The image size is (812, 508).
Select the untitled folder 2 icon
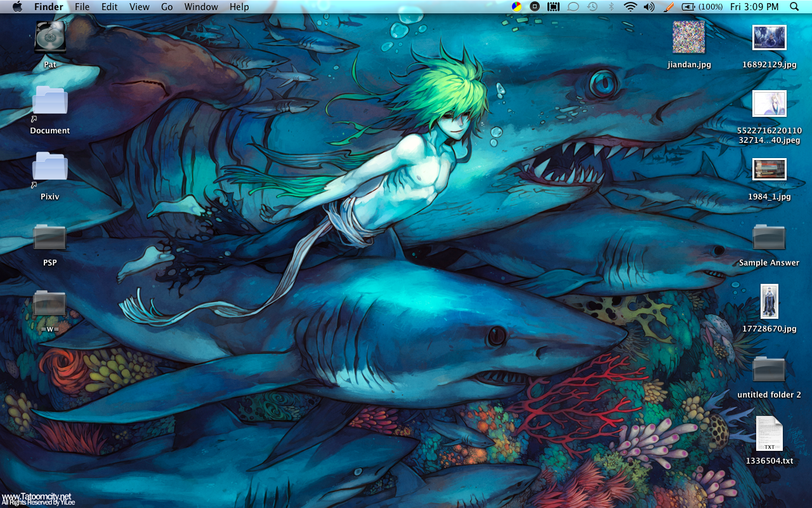tap(769, 369)
